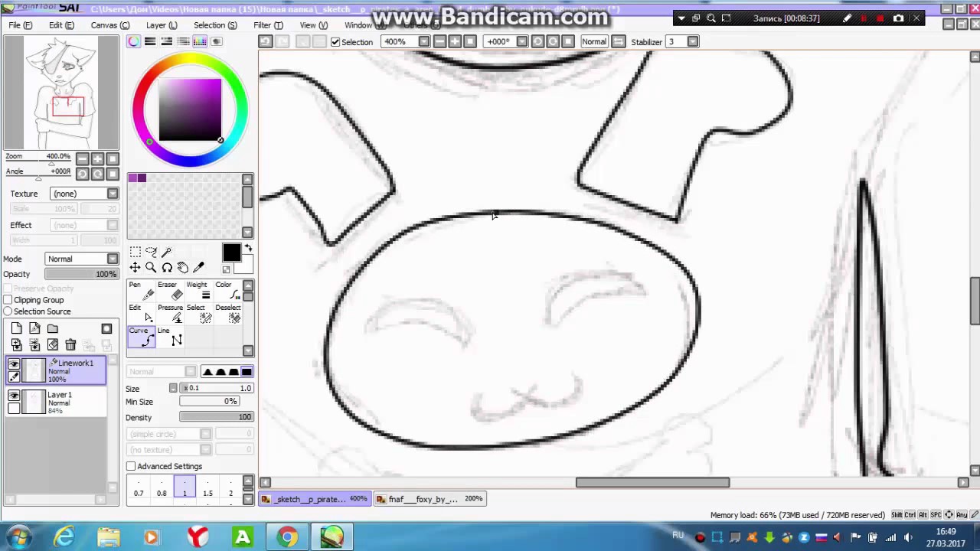Select the Pen tool

pos(142,291)
